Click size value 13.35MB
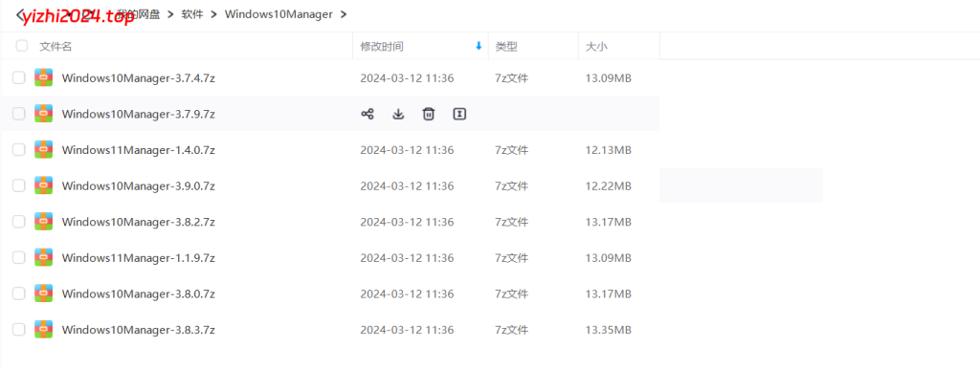Viewport: 980px width, 369px height. (x=608, y=329)
